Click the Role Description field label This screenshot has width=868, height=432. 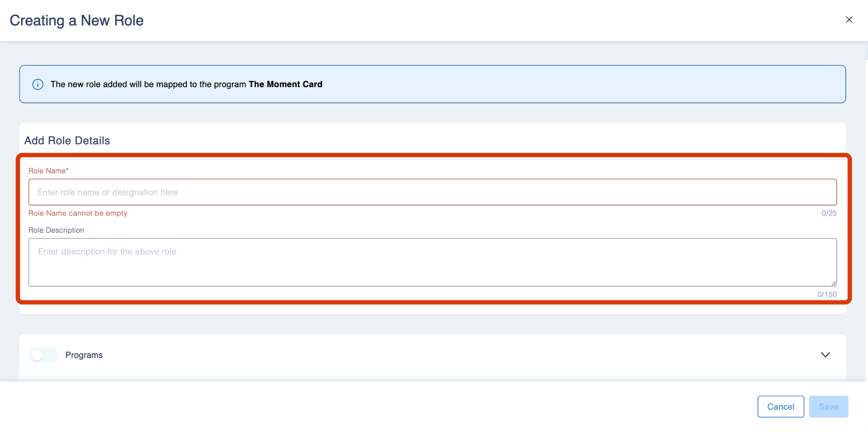(x=56, y=230)
